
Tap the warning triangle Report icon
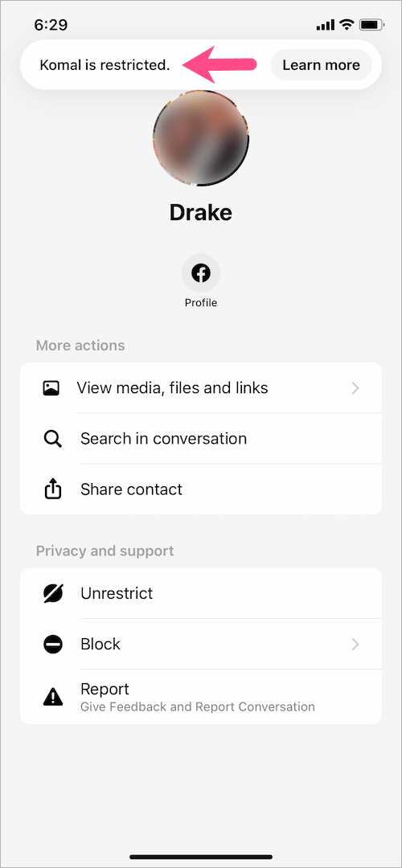(x=53, y=696)
